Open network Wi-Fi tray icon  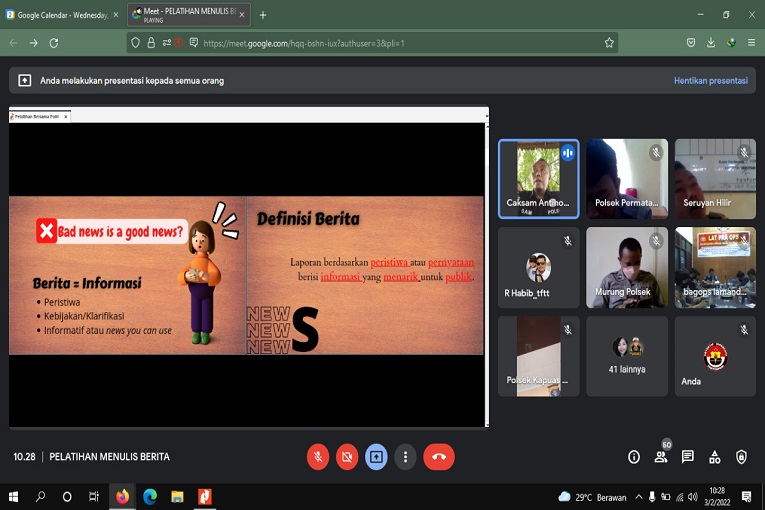[680, 497]
